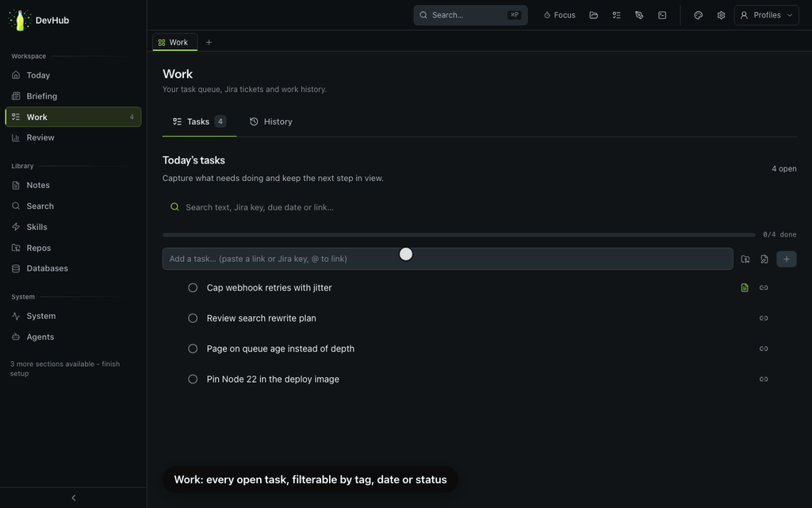Go to Today in sidebar
The height and width of the screenshot is (508, 812).
click(x=73, y=75)
